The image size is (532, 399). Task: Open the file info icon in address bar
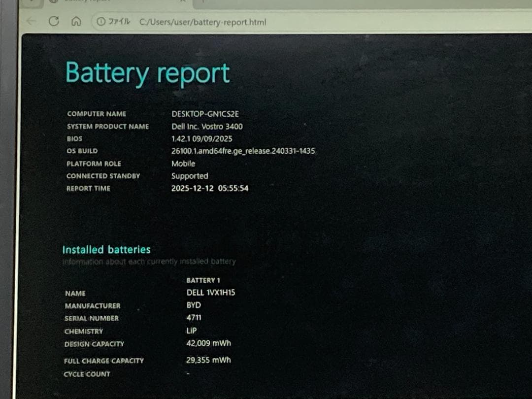[x=101, y=22]
